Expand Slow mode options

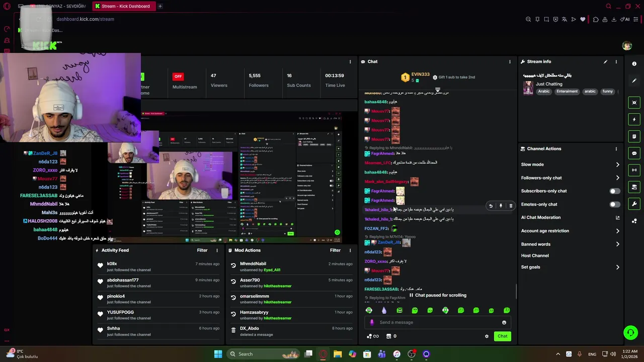click(571, 164)
